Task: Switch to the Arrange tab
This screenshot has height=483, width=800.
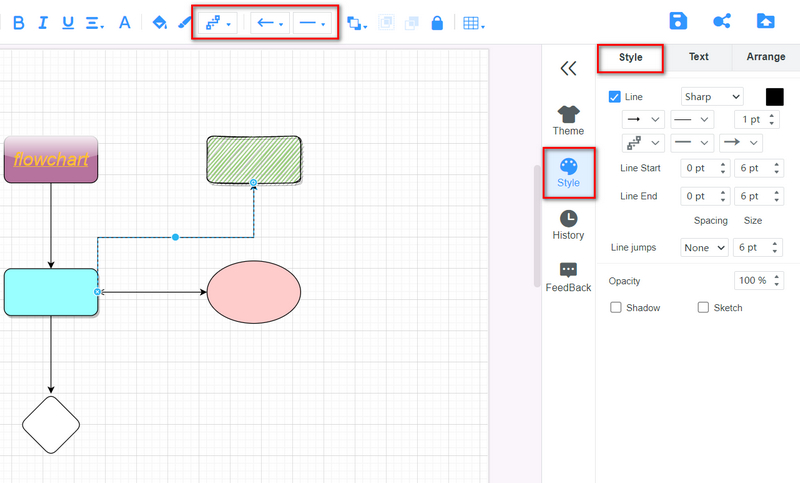Action: (x=765, y=57)
